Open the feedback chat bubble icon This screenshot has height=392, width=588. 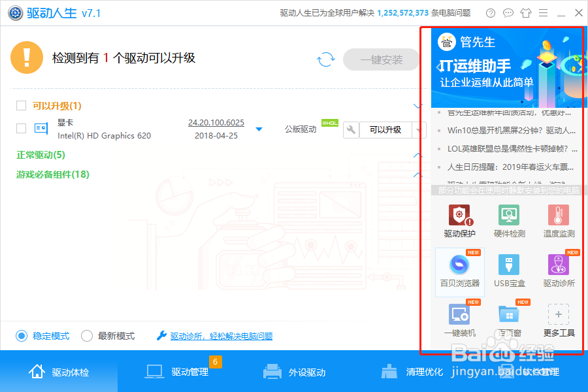coord(508,13)
